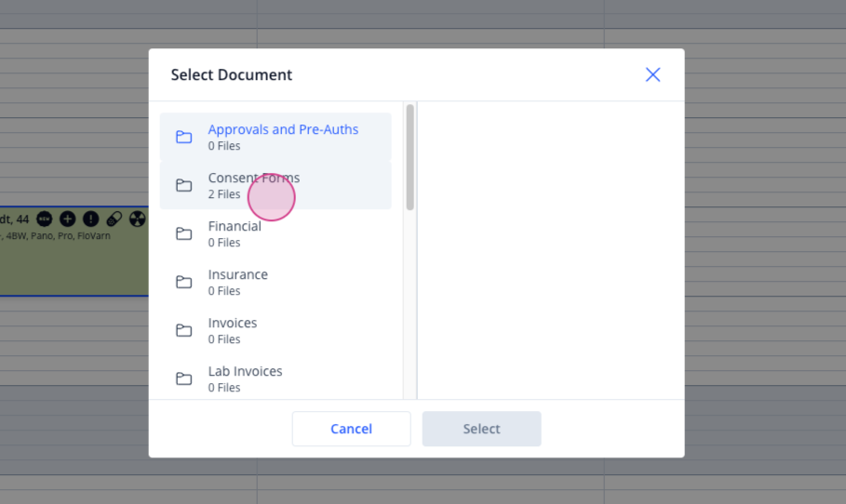Click the disabled Select button
This screenshot has height=504, width=846.
click(482, 429)
